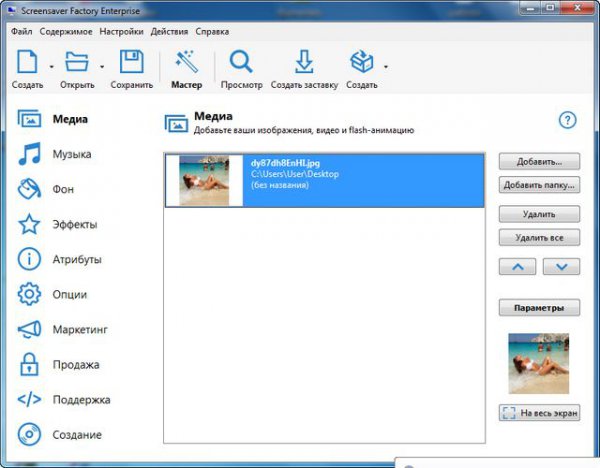The width and height of the screenshot is (600, 468).
Task: Open the Настройки menu
Action: pyautogui.click(x=121, y=31)
